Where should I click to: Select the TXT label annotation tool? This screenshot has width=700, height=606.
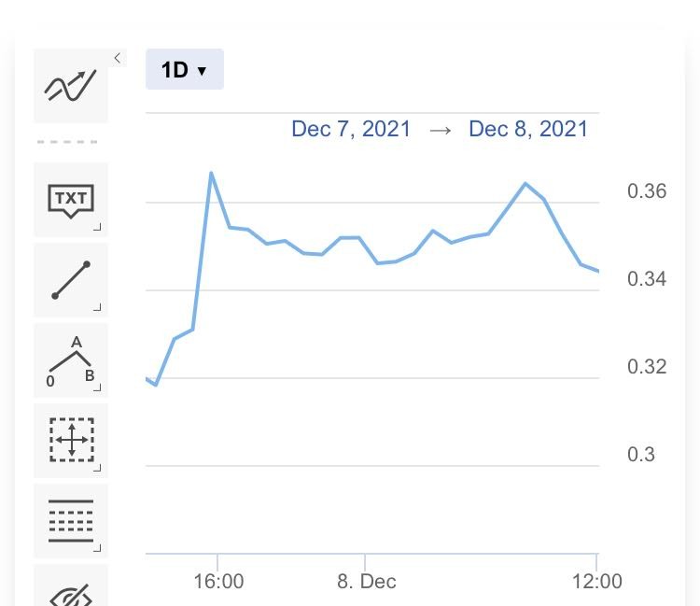point(71,200)
